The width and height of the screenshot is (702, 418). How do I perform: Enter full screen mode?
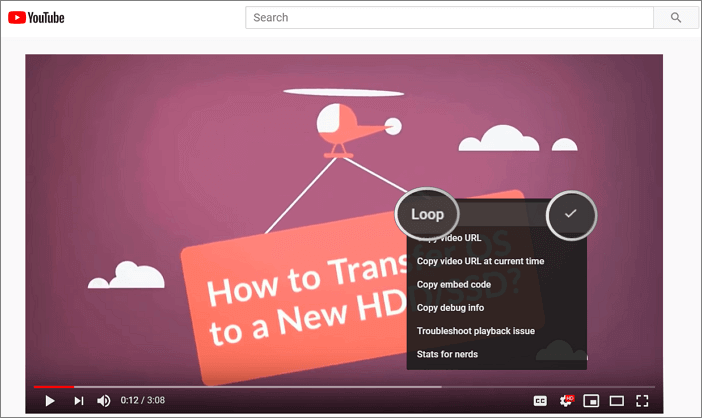[643, 400]
